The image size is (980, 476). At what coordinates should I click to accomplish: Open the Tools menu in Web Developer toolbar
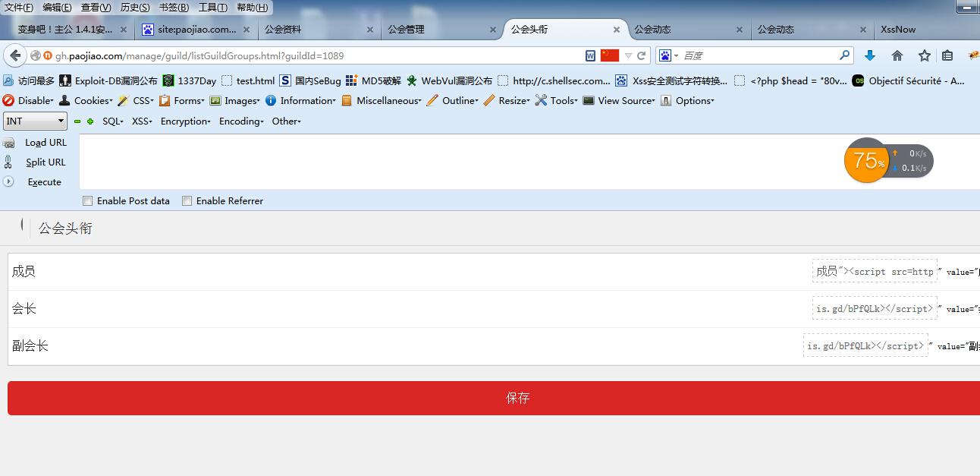click(556, 100)
